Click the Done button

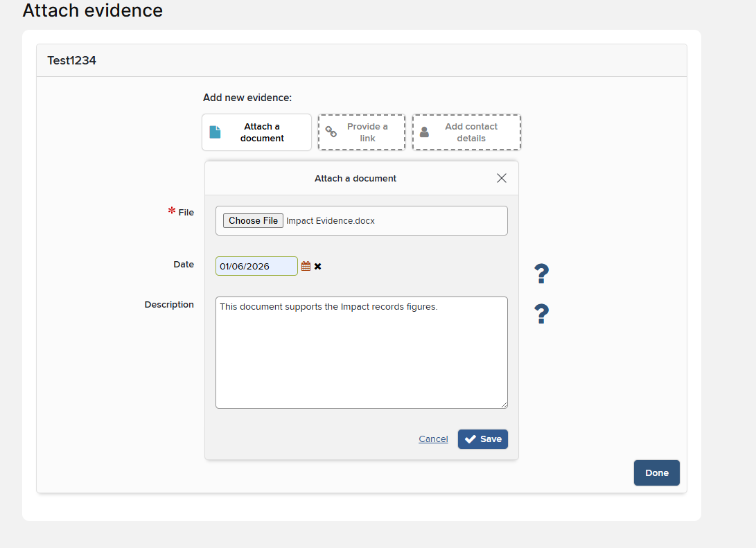tap(657, 472)
